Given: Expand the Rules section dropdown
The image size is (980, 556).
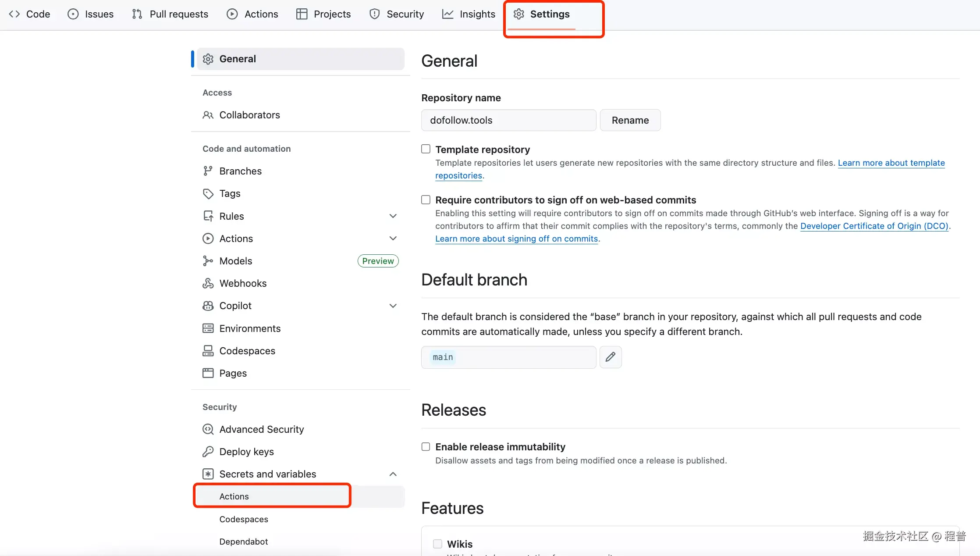Looking at the screenshot, I should pos(393,216).
